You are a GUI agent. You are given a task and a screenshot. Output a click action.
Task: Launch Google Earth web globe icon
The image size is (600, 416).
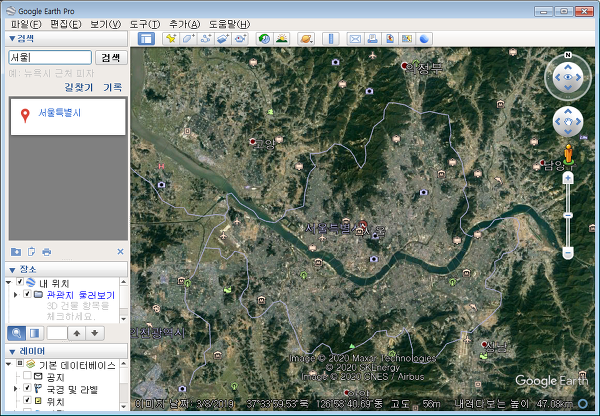(x=424, y=39)
